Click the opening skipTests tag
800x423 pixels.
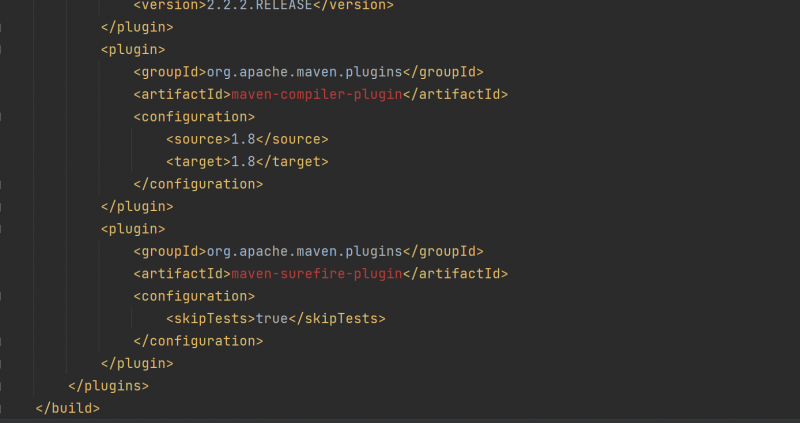[210, 318]
